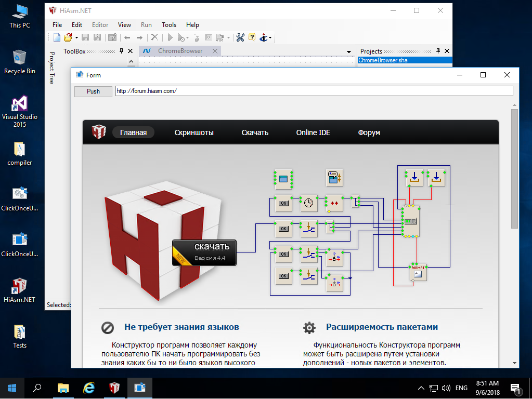Expand the anchor icon dropdown arrow
Viewport: 532px width, 399px height.
coord(270,37)
